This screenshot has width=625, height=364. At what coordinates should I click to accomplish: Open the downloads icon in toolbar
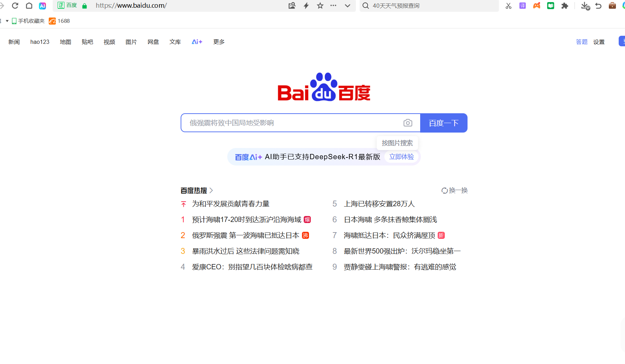(585, 6)
